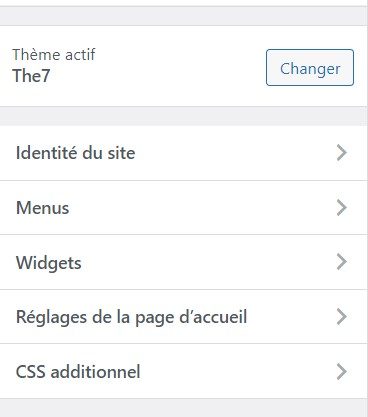
Task: Select the The7 active theme name
Action: coord(31,76)
